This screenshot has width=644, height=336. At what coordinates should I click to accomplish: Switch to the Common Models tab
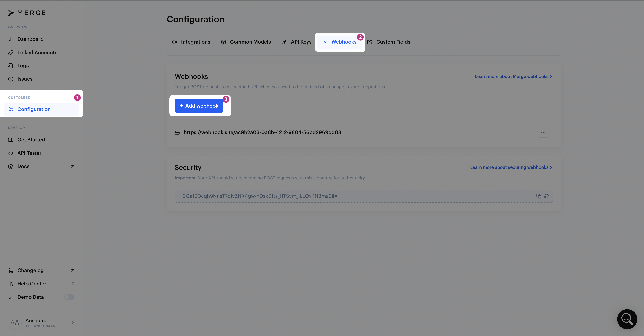[x=246, y=42]
